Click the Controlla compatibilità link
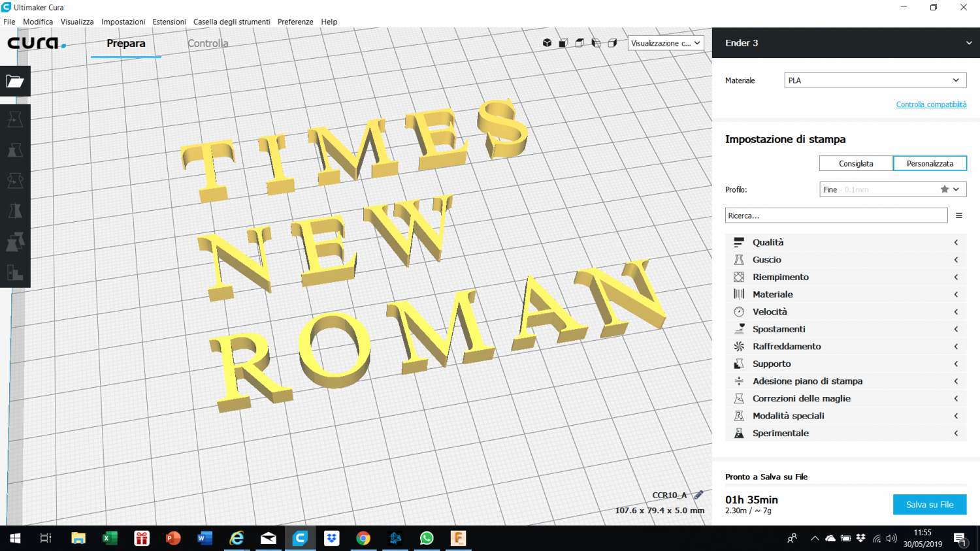The image size is (980, 551). coord(931,104)
